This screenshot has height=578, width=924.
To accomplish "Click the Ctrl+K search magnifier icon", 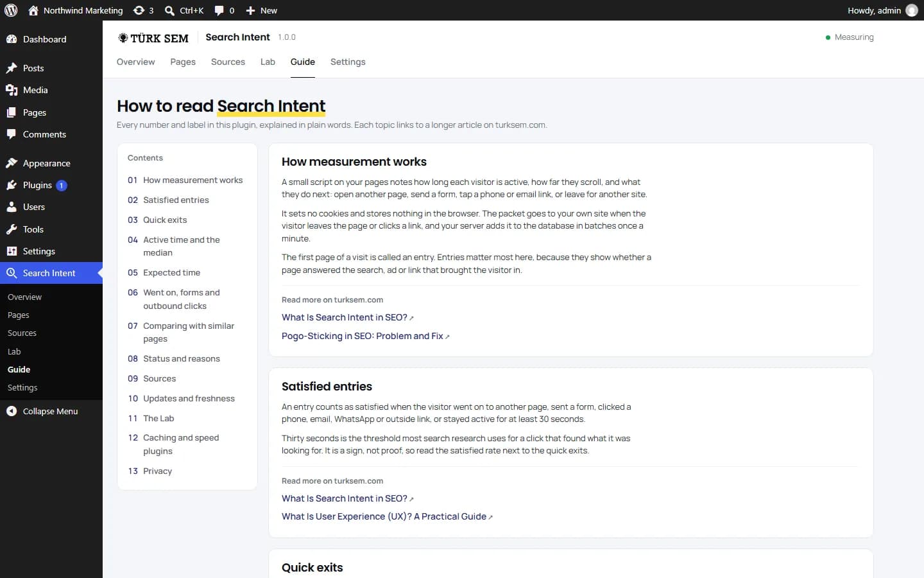I will pos(169,10).
